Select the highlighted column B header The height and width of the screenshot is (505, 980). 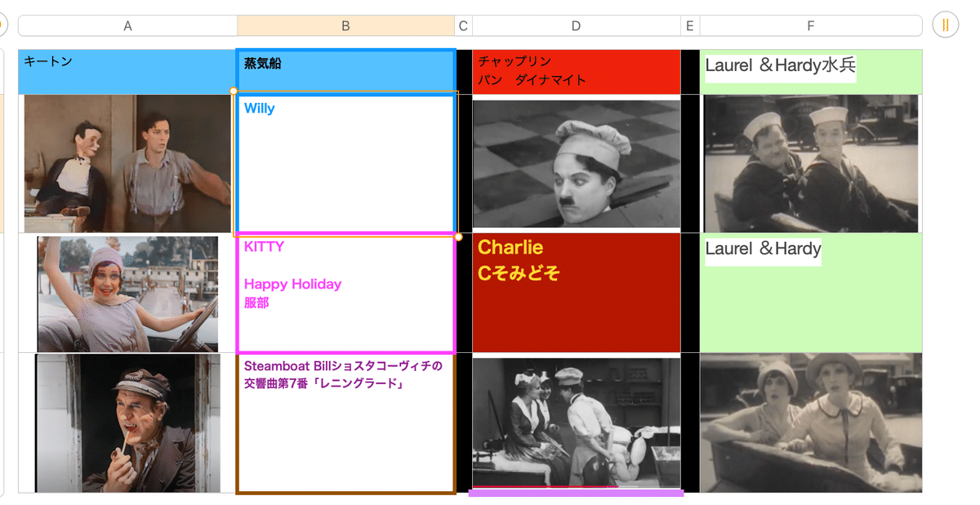tap(345, 26)
